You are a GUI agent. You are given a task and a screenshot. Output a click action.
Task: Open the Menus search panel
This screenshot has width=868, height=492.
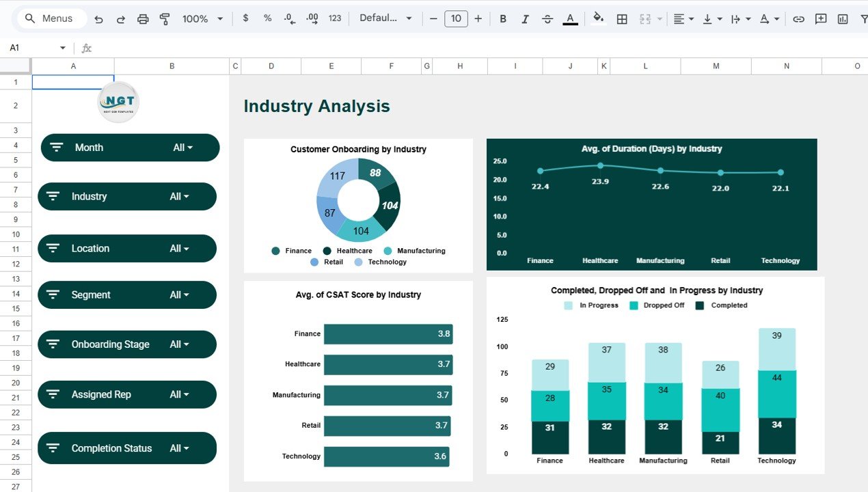49,18
